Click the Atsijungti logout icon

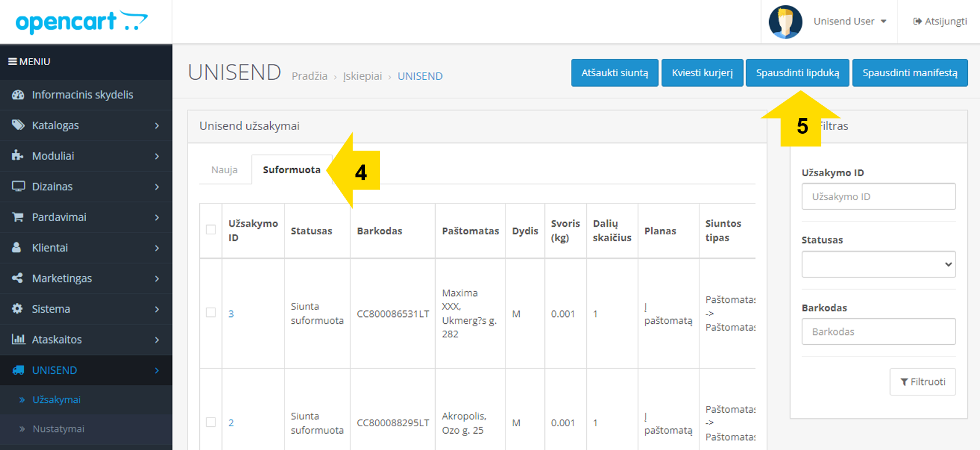[x=917, y=22]
